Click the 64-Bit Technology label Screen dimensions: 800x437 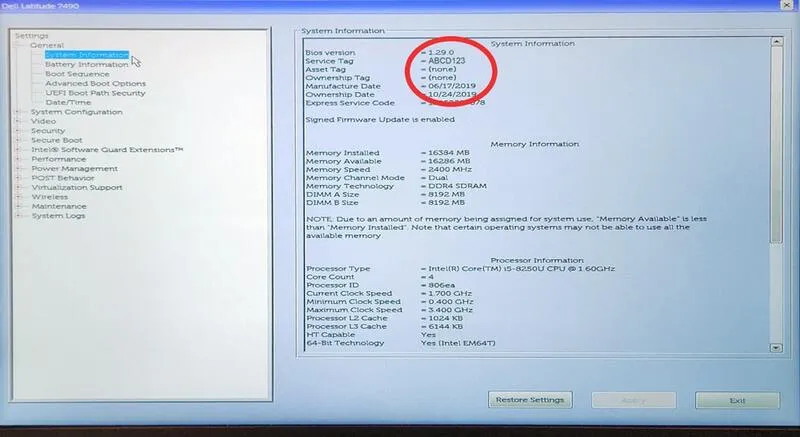tap(345, 343)
